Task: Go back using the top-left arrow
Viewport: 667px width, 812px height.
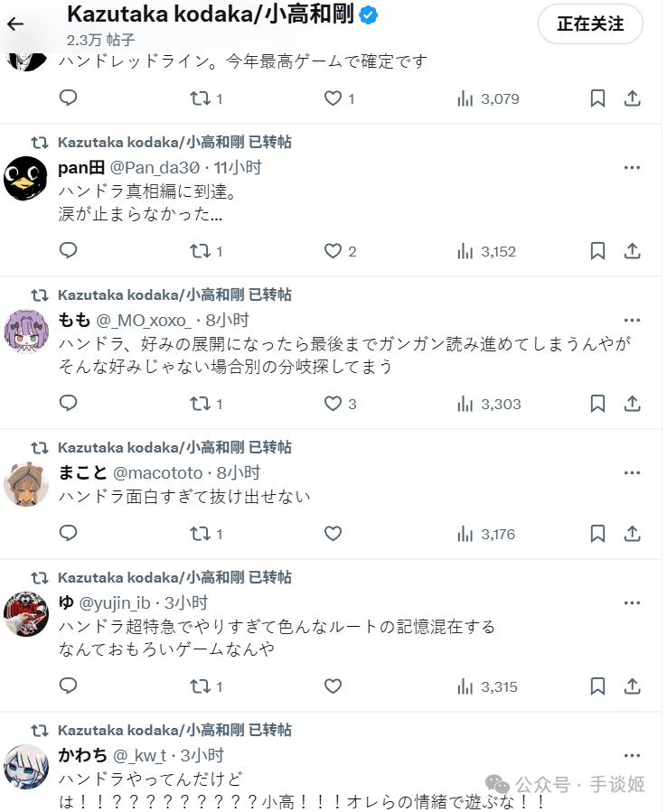Action: [x=15, y=23]
